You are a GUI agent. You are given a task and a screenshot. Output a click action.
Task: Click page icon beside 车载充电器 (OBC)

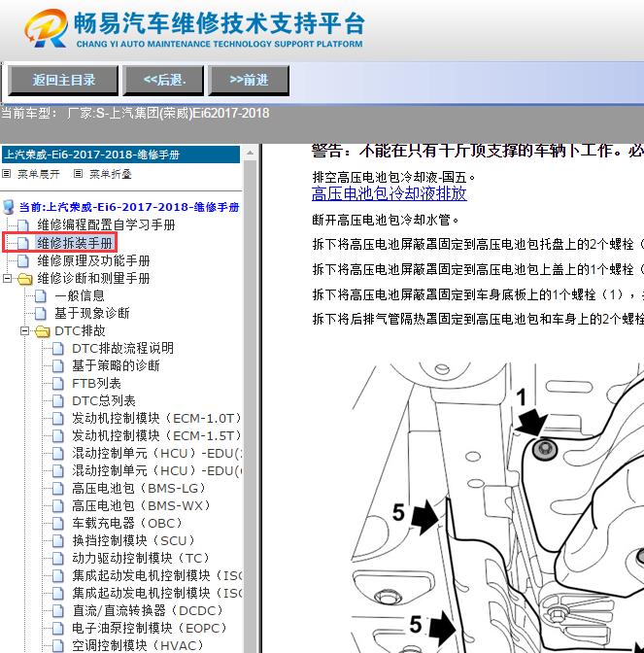click(x=58, y=524)
